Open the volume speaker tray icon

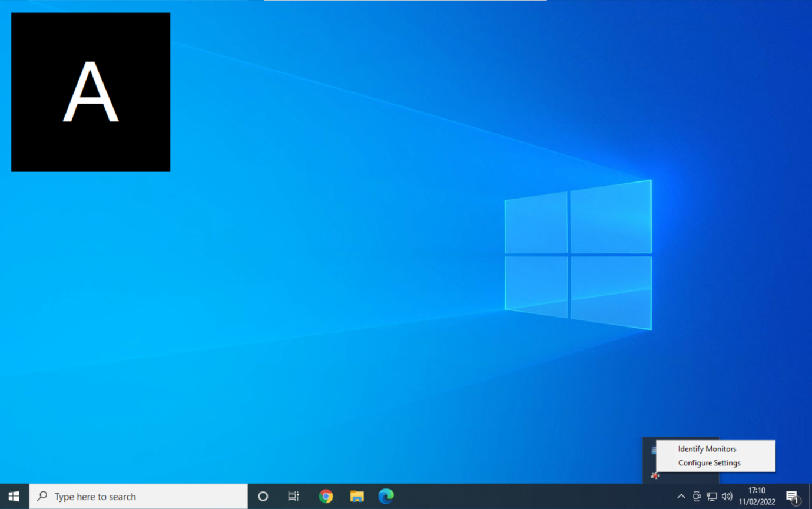pos(727,497)
